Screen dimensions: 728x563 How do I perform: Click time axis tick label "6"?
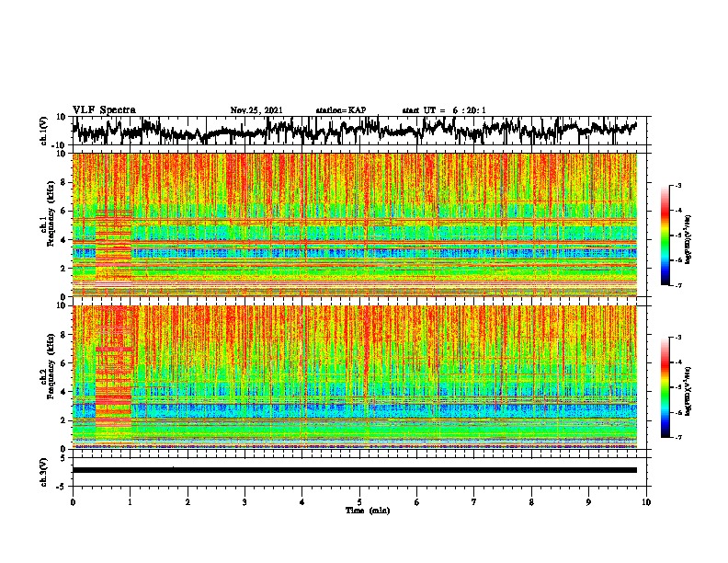(417, 502)
